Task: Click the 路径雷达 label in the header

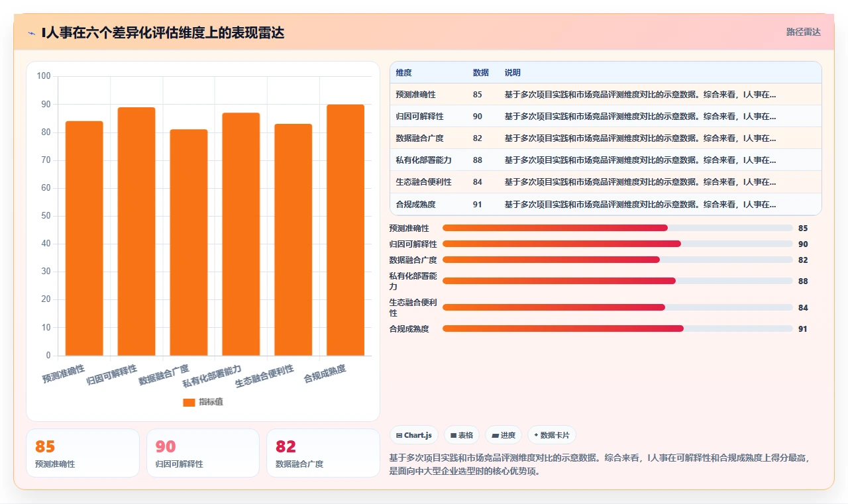Action: coord(803,32)
